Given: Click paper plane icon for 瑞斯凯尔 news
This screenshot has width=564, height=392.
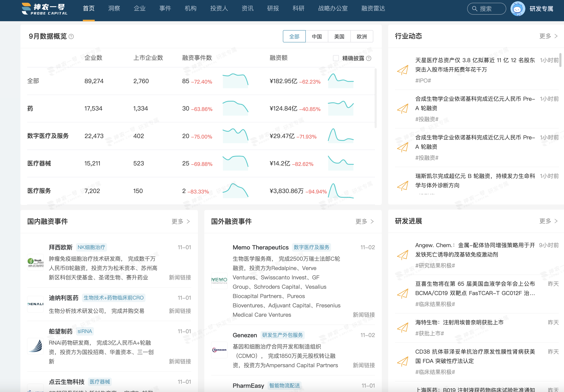Looking at the screenshot, I should [403, 186].
